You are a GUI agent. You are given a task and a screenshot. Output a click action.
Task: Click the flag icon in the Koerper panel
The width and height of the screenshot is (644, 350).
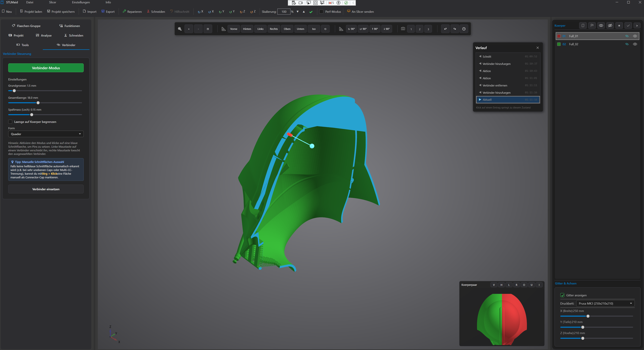click(592, 25)
